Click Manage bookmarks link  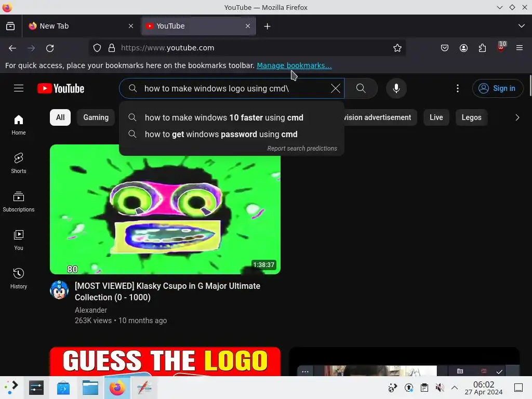(294, 65)
